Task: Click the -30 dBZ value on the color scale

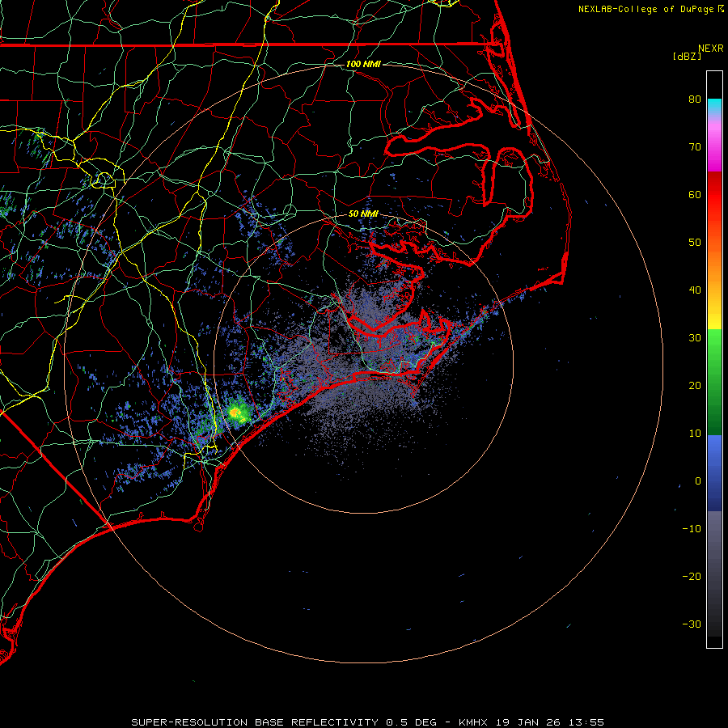Action: pyautogui.click(x=692, y=624)
